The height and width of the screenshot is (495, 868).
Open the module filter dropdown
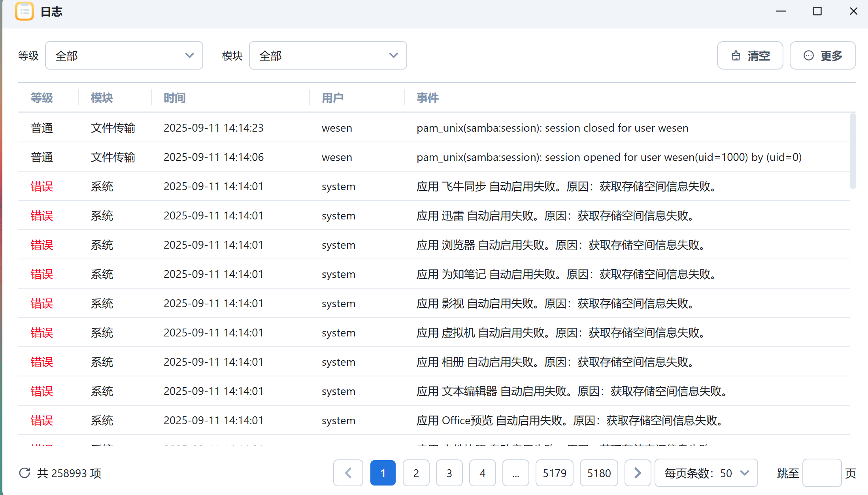(328, 55)
